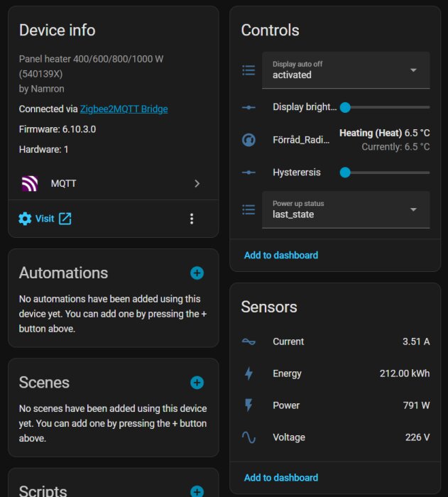Image resolution: width=448 pixels, height=497 pixels.
Task: Click the slider icon beside Hysterersis
Action: tap(248, 173)
